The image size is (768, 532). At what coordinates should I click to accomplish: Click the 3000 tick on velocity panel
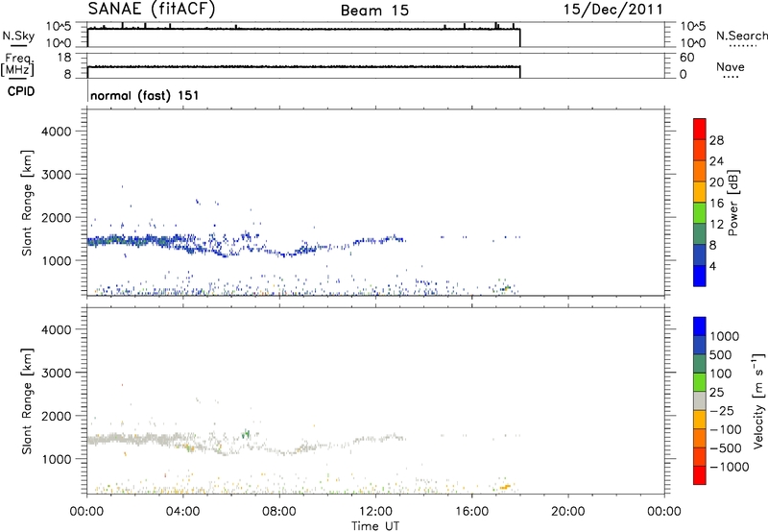[x=56, y=373]
